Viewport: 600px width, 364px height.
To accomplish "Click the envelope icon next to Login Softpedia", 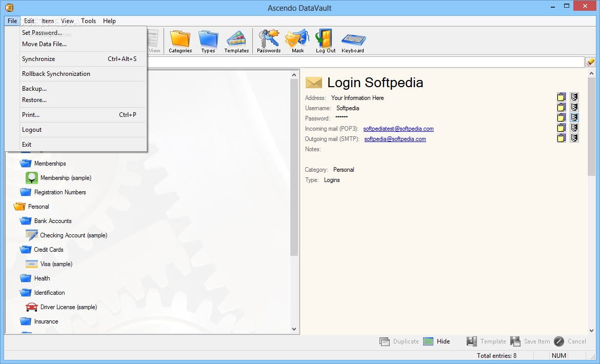I will (x=314, y=82).
